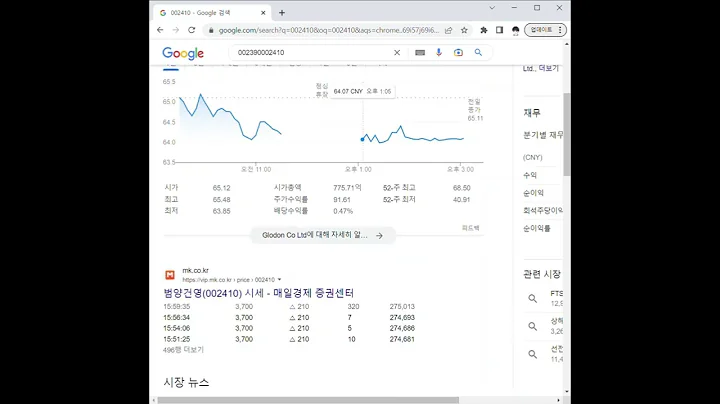Click the 관련 시장 heading
The image size is (720, 404).
[x=542, y=274]
